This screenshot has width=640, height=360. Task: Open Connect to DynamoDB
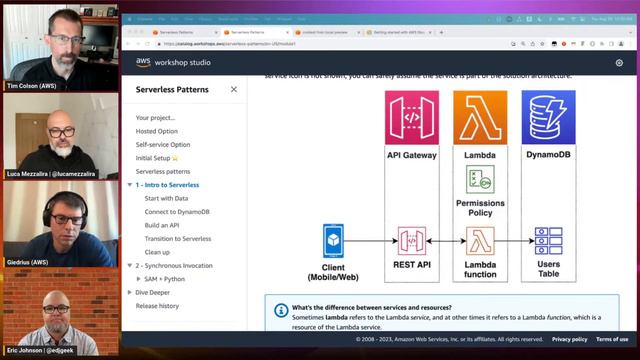click(x=177, y=212)
